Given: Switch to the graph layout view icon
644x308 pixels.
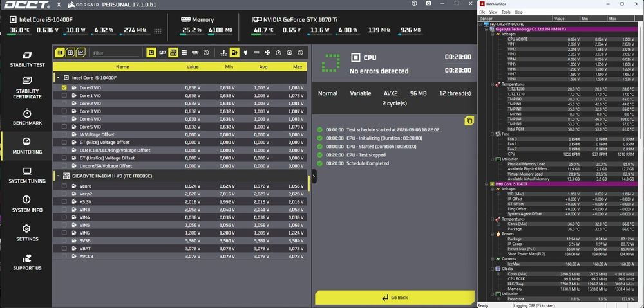Looking at the screenshot, I should pyautogui.click(x=81, y=53).
